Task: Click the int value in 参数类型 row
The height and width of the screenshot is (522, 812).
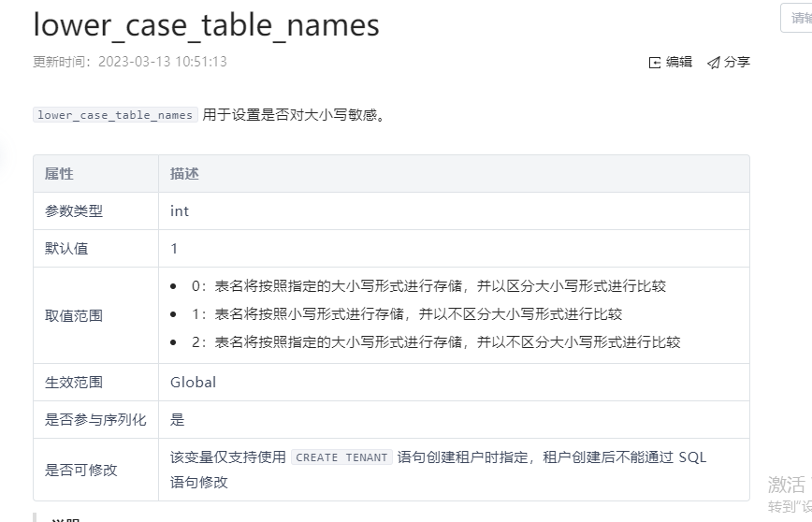Action: (x=180, y=211)
